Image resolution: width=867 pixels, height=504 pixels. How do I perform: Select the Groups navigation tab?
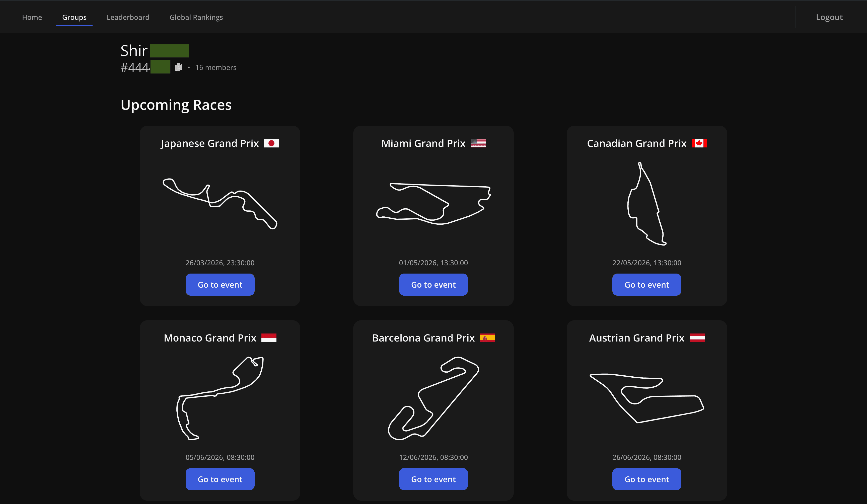coord(74,17)
